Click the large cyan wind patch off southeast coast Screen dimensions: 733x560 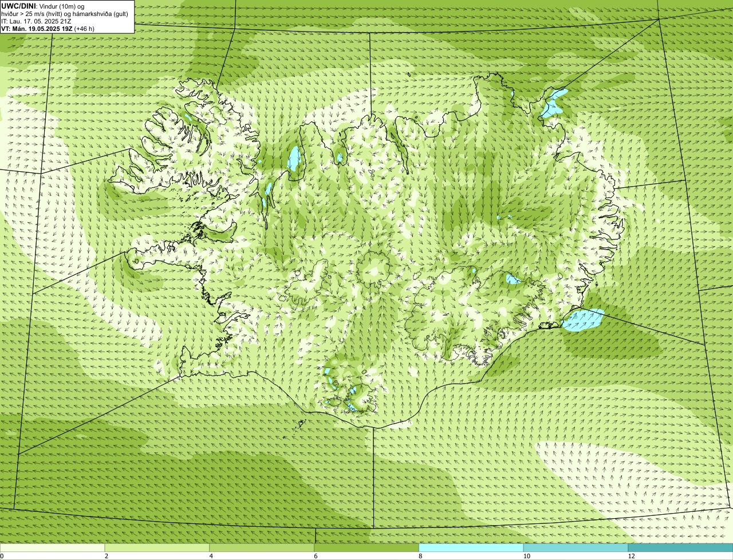point(583,320)
